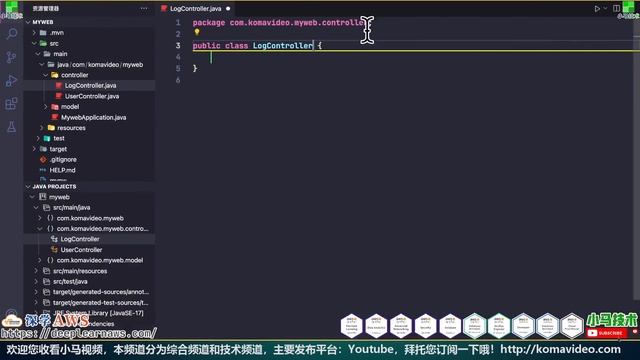Open the .gitignore file
The height and width of the screenshot is (360, 640).
(63, 160)
